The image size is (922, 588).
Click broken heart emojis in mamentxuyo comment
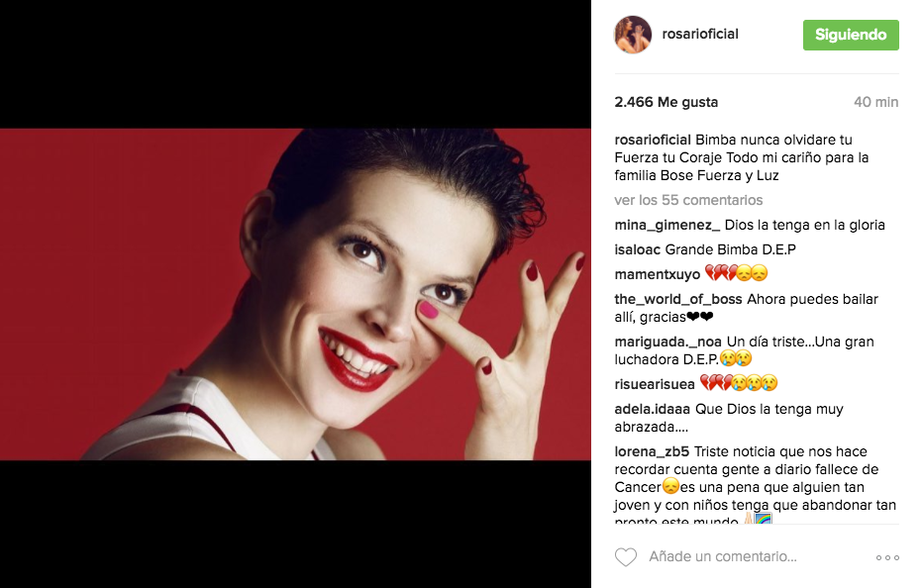(720, 273)
